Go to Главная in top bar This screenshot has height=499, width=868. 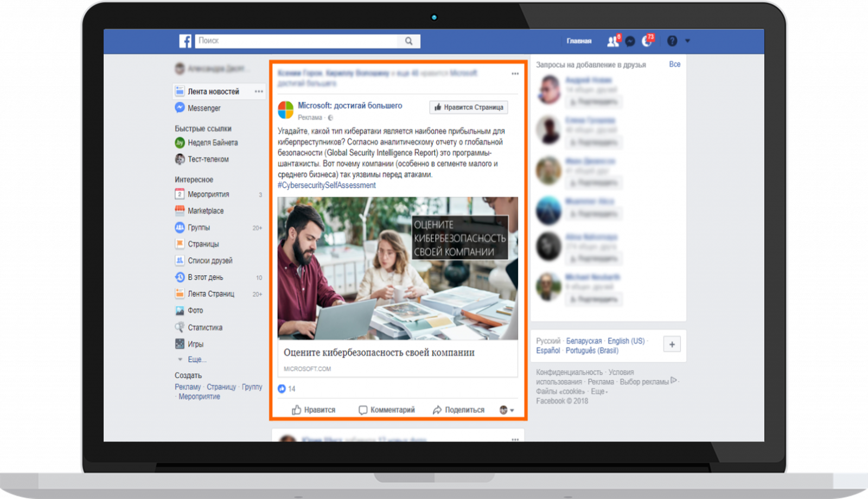point(579,41)
